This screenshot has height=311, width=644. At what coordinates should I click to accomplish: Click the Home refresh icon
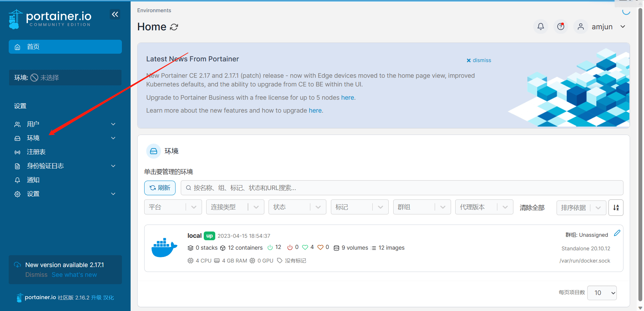click(x=174, y=27)
